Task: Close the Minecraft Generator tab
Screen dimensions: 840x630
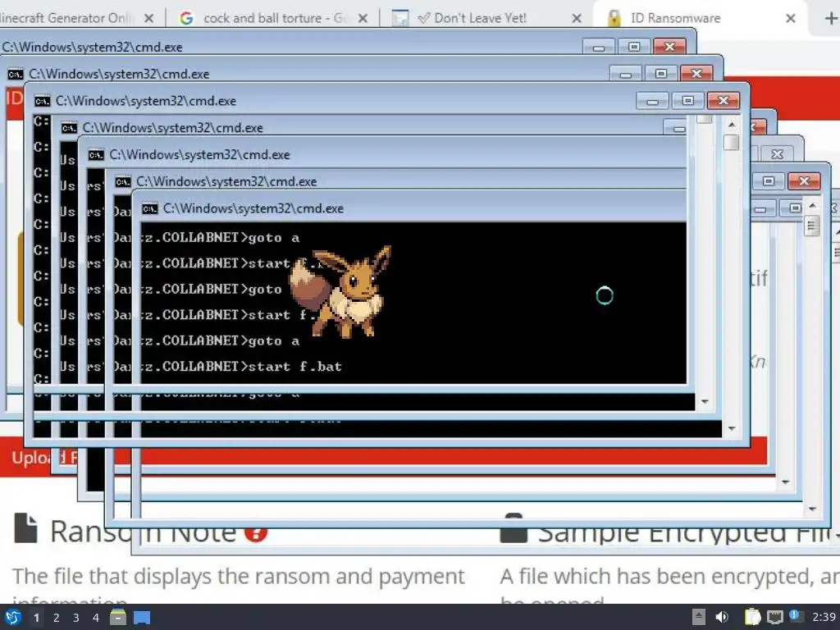Action: coord(149,18)
